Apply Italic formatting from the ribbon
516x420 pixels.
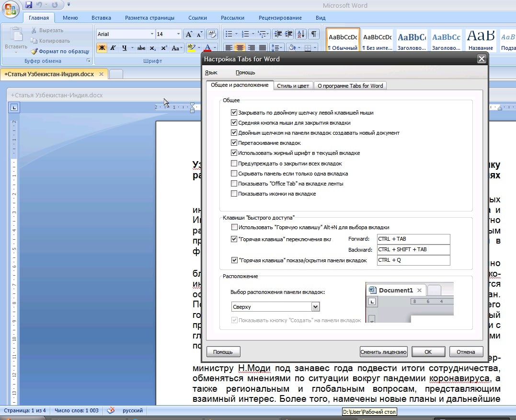pyautogui.click(x=113, y=48)
